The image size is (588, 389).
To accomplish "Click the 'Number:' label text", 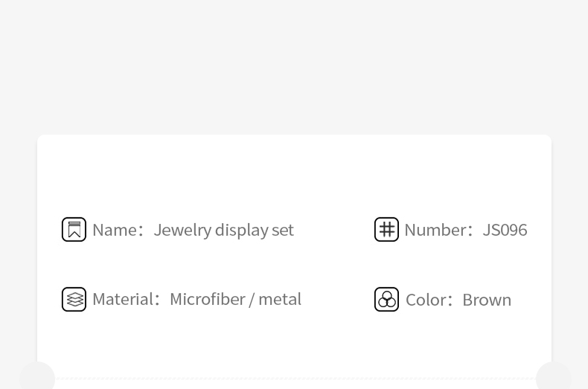I will pos(438,230).
